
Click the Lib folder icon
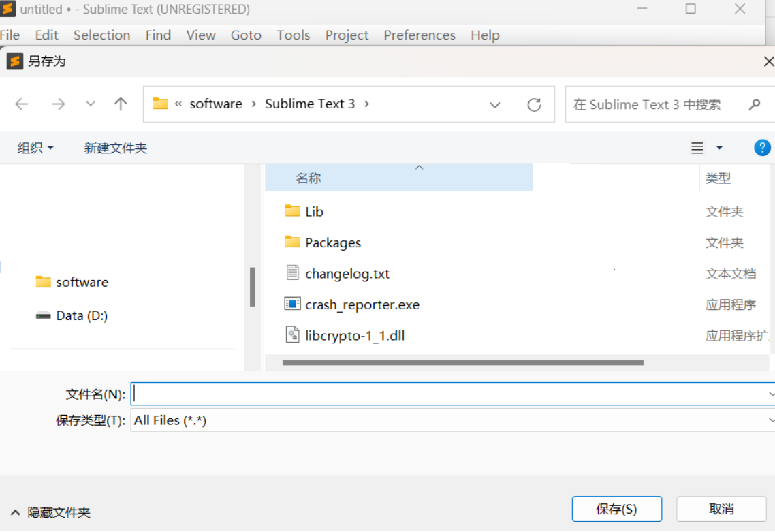[x=293, y=211]
